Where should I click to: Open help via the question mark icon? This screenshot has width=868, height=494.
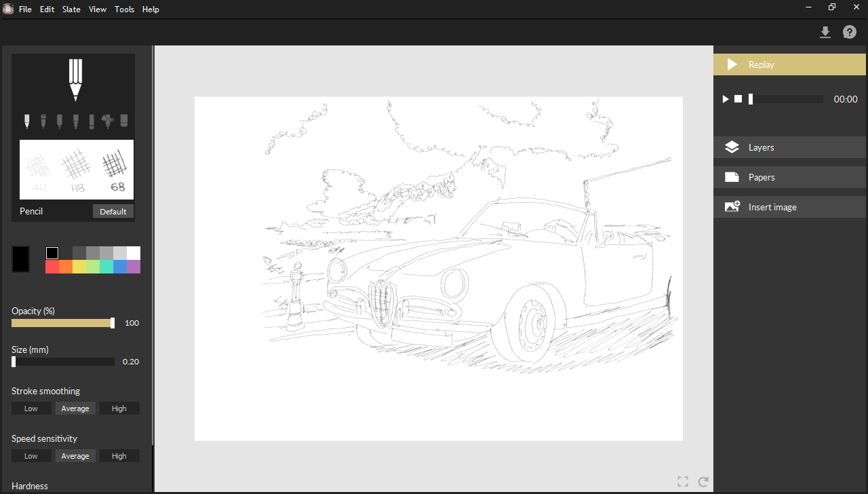click(x=850, y=32)
